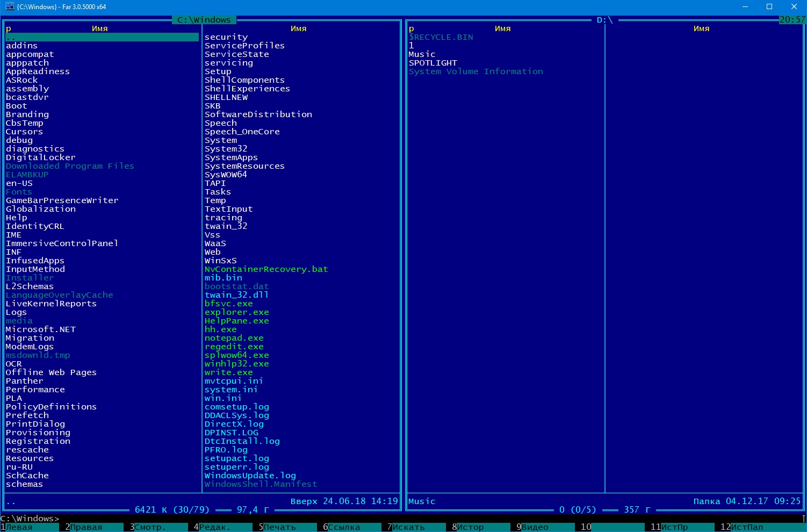The height and width of the screenshot is (532, 807).
Task: Select the Cursors folder
Action: [25, 132]
